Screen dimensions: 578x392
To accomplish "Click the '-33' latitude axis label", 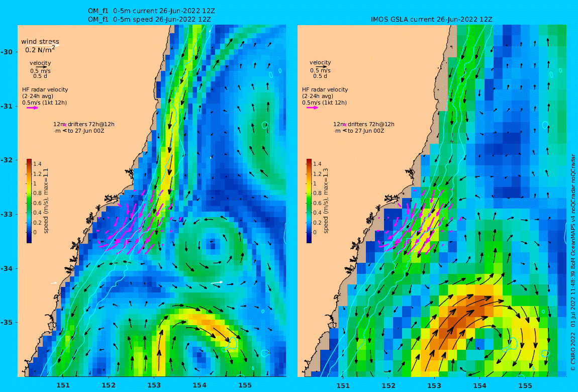I will [x=6, y=215].
